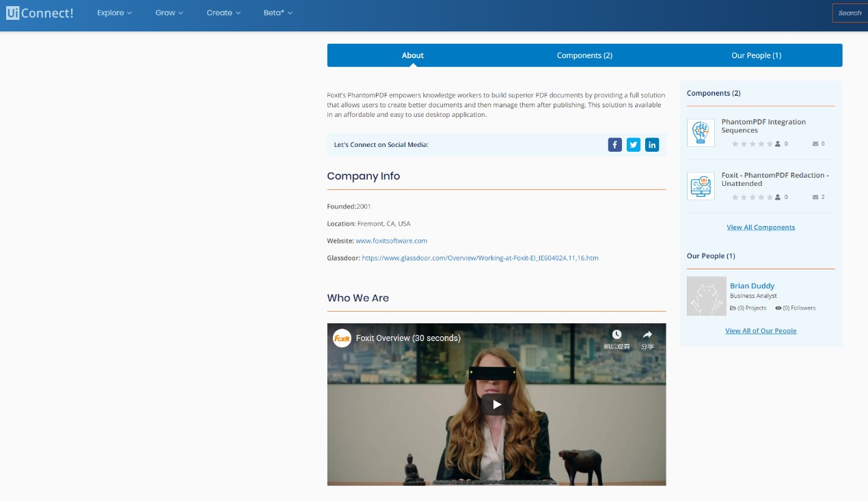Click Brian Duddy's Followers eye icon
The height and width of the screenshot is (501, 868).
point(778,308)
